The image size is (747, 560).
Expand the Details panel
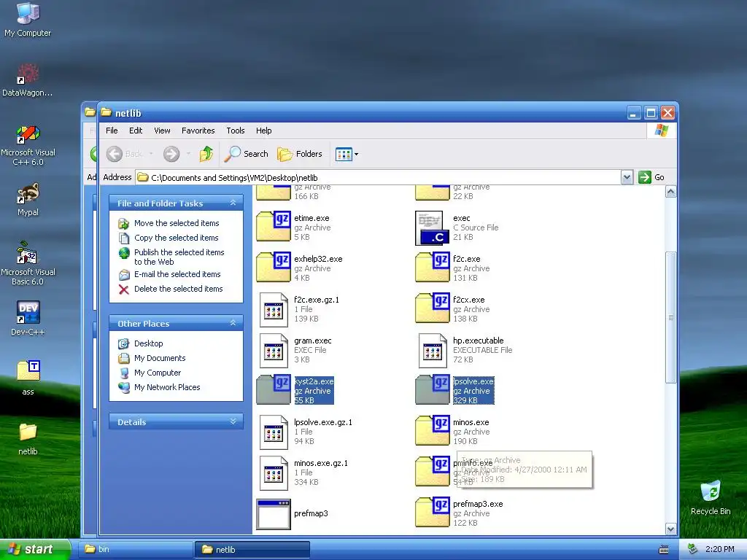pyautogui.click(x=233, y=421)
